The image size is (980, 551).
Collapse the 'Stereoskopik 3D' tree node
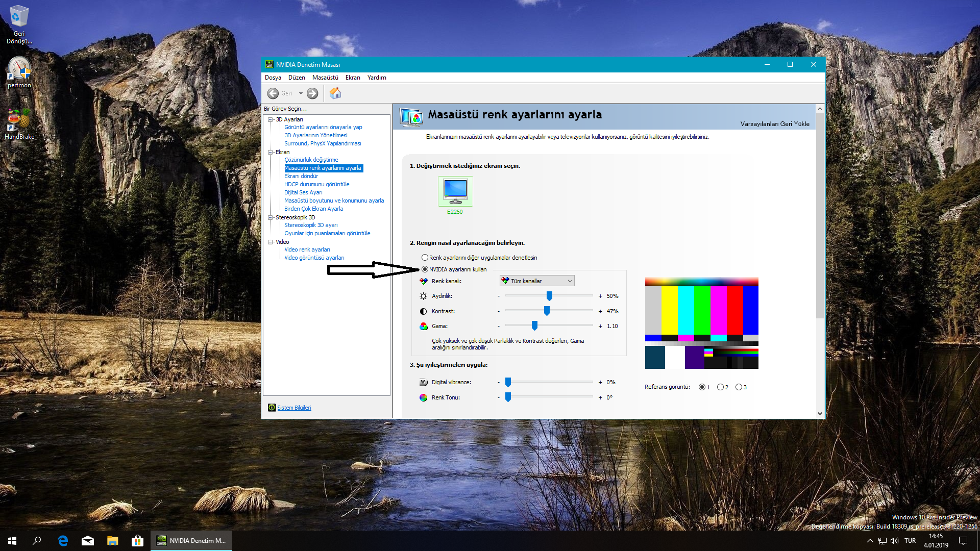tap(271, 217)
